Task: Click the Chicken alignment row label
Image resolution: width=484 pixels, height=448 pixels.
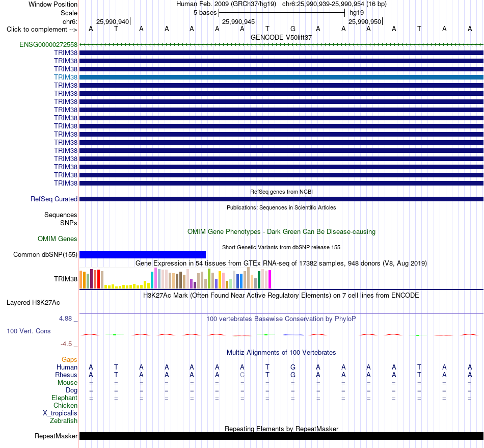Action: coord(65,405)
